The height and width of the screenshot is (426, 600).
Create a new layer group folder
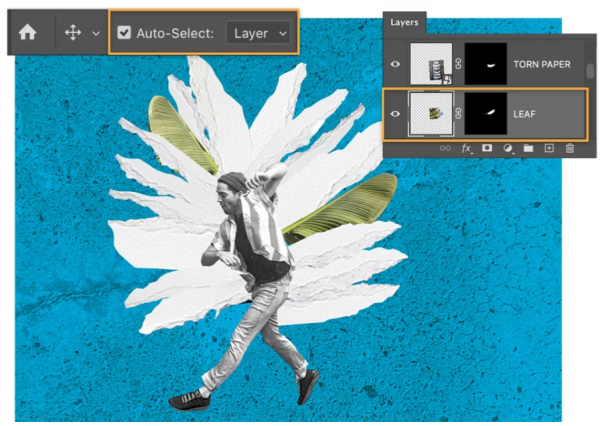[527, 148]
